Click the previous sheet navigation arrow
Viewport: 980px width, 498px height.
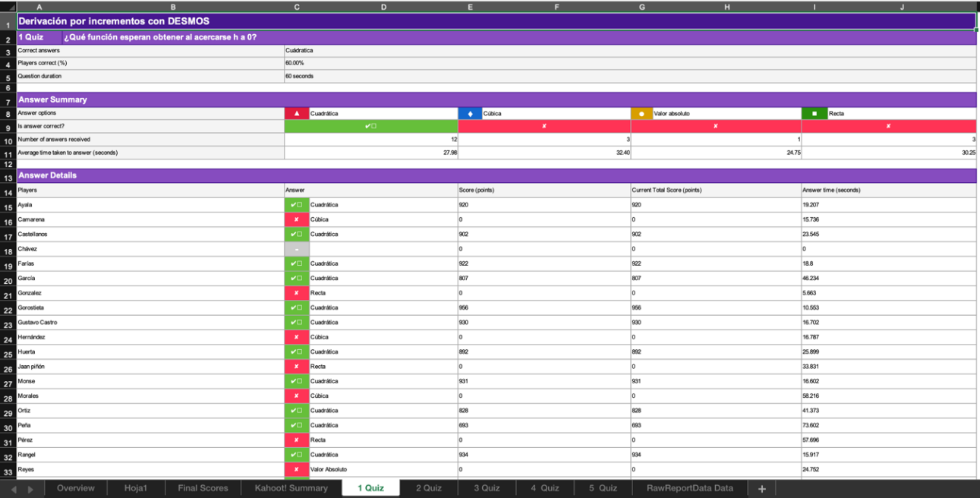click(x=13, y=489)
